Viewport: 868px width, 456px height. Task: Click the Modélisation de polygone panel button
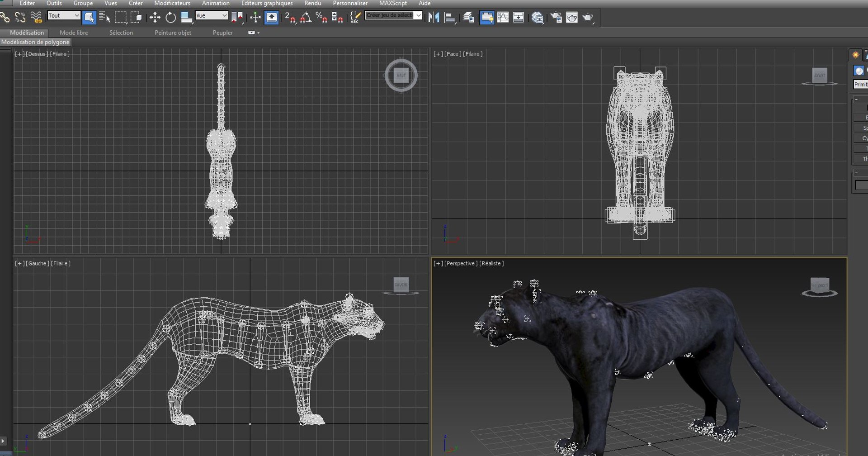coord(35,42)
